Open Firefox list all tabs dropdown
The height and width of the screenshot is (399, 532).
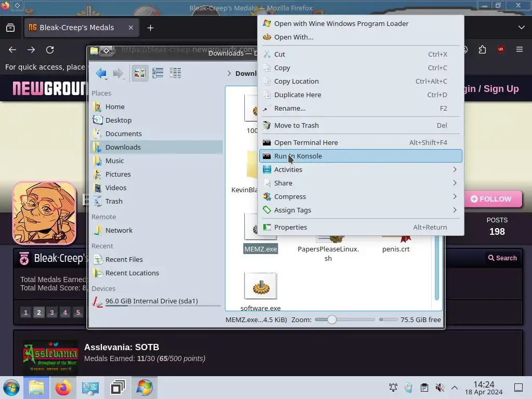522,28
